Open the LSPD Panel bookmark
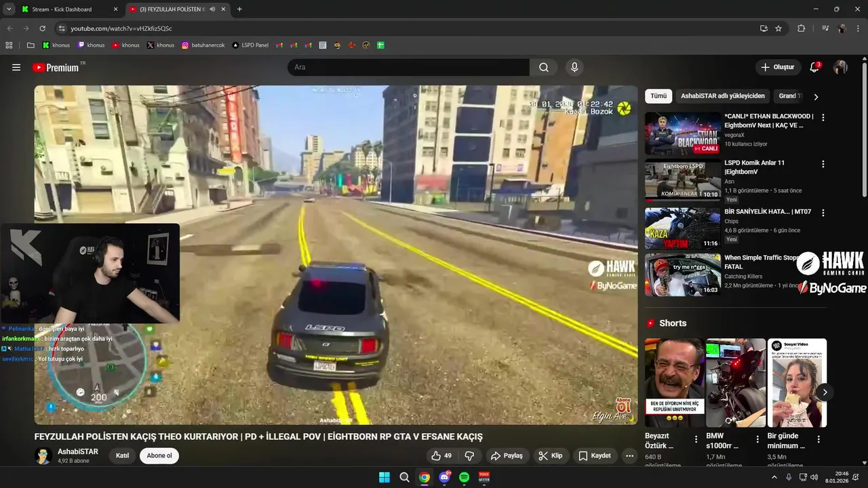This screenshot has width=868, height=488. point(250,45)
